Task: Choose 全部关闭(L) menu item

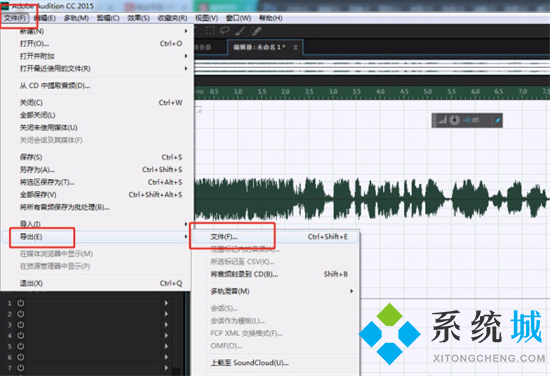Action: pyautogui.click(x=97, y=115)
